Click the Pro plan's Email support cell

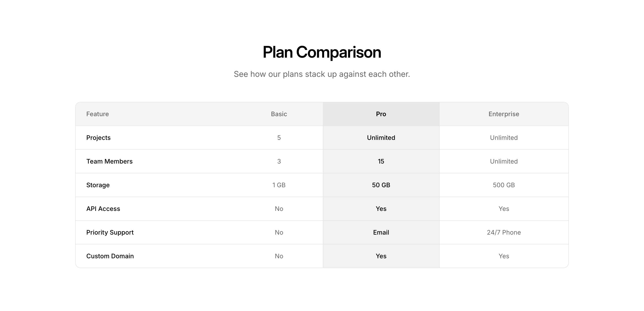pyautogui.click(x=381, y=232)
